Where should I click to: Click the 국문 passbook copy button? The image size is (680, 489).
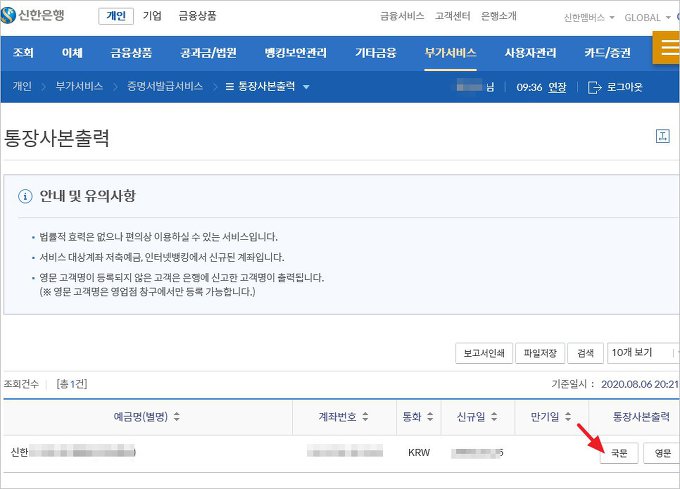[618, 453]
